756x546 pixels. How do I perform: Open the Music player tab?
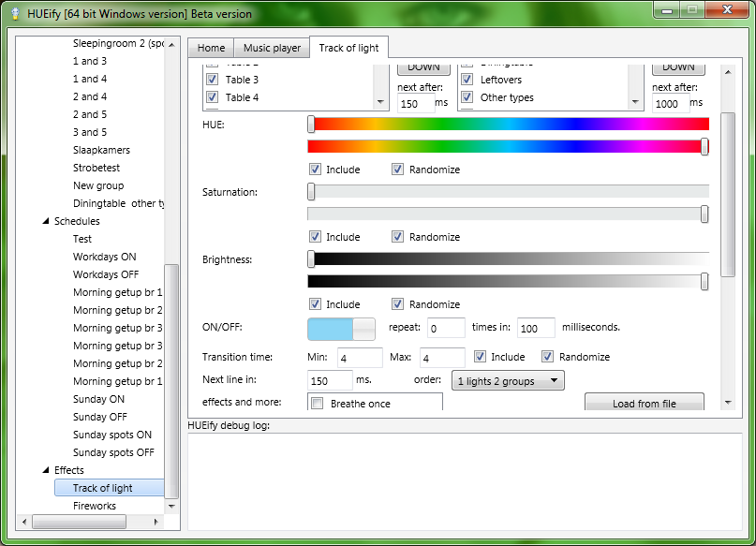click(x=272, y=48)
